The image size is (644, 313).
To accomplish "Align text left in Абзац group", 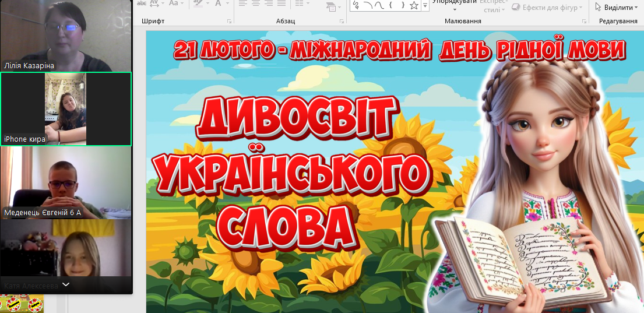I will (242, 3).
